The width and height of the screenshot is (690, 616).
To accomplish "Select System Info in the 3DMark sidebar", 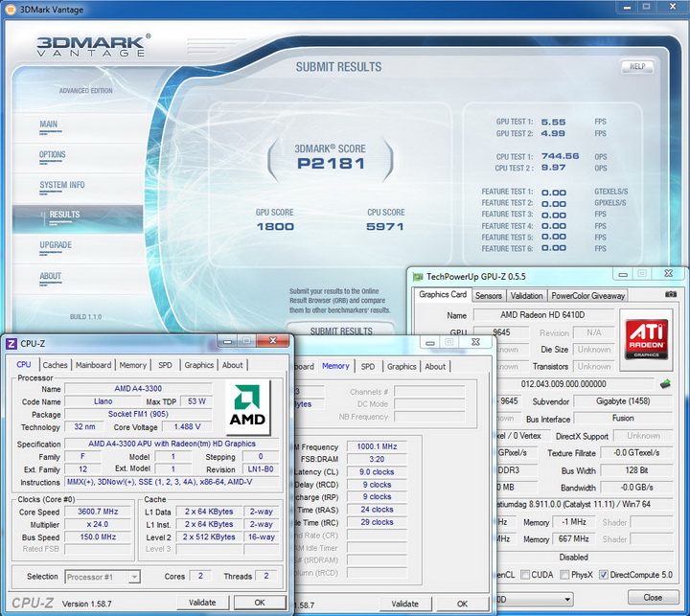I will tap(62, 185).
